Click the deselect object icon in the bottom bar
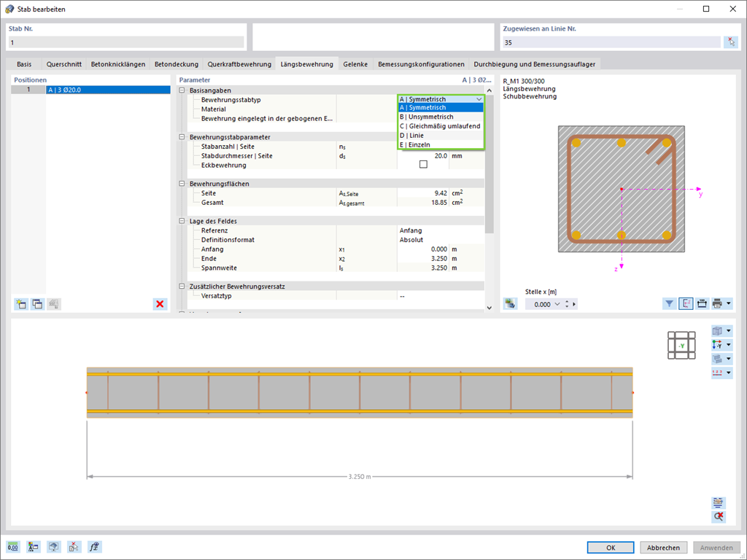The width and height of the screenshot is (747, 560). 74,547
